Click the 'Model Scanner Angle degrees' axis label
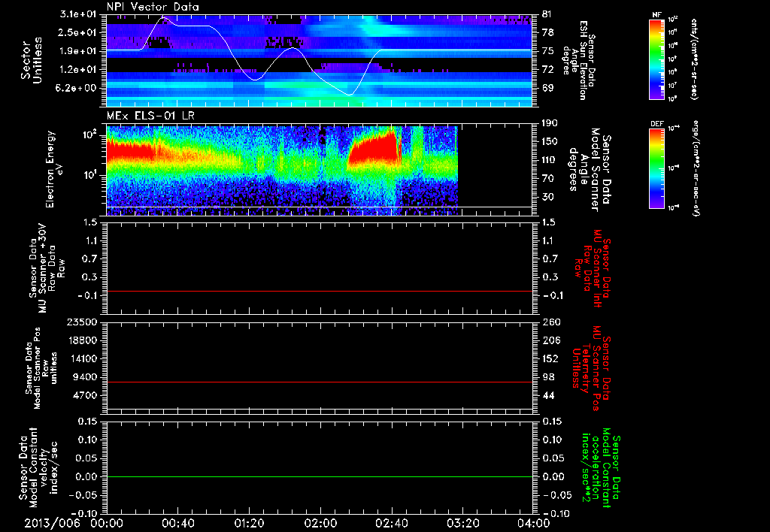The image size is (770, 532). (590, 169)
